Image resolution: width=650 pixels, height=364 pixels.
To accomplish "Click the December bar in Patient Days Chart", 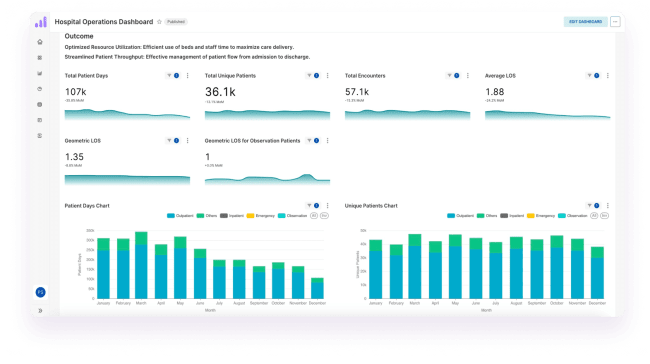I will pyautogui.click(x=318, y=288).
